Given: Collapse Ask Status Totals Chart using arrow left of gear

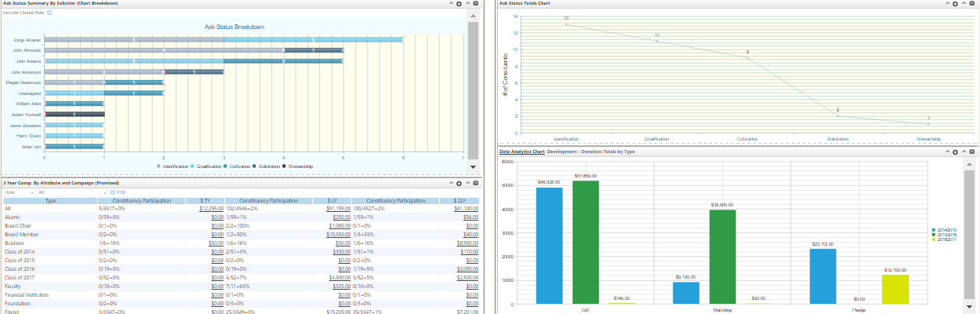Looking at the screenshot, I should [x=949, y=4].
